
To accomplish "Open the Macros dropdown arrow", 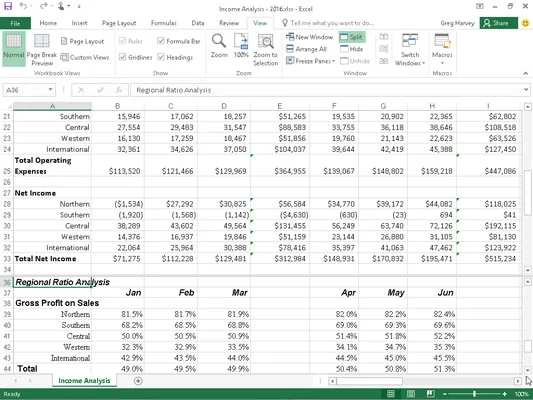I will [442, 63].
